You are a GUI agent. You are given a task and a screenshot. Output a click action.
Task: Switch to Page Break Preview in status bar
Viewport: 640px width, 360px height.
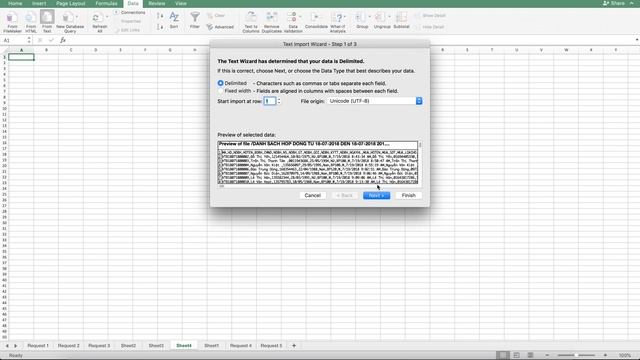click(530, 355)
